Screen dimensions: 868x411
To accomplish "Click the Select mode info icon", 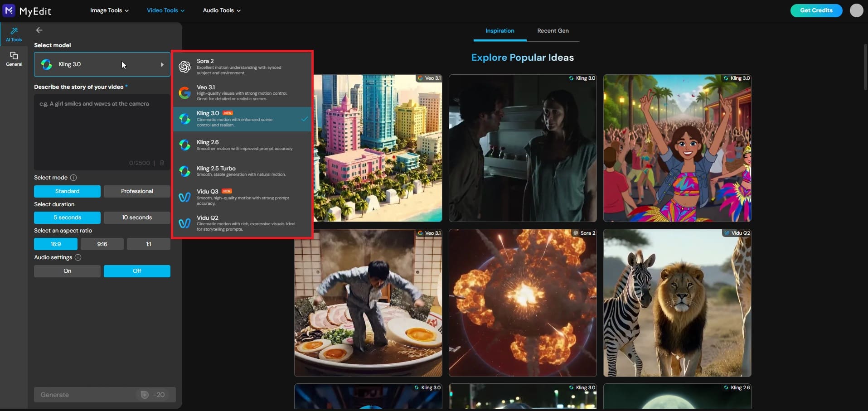I will [x=74, y=178].
